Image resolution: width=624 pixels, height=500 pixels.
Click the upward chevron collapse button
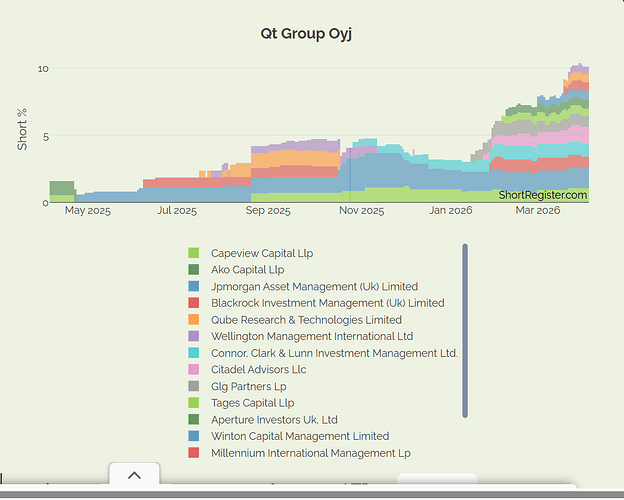[135, 475]
